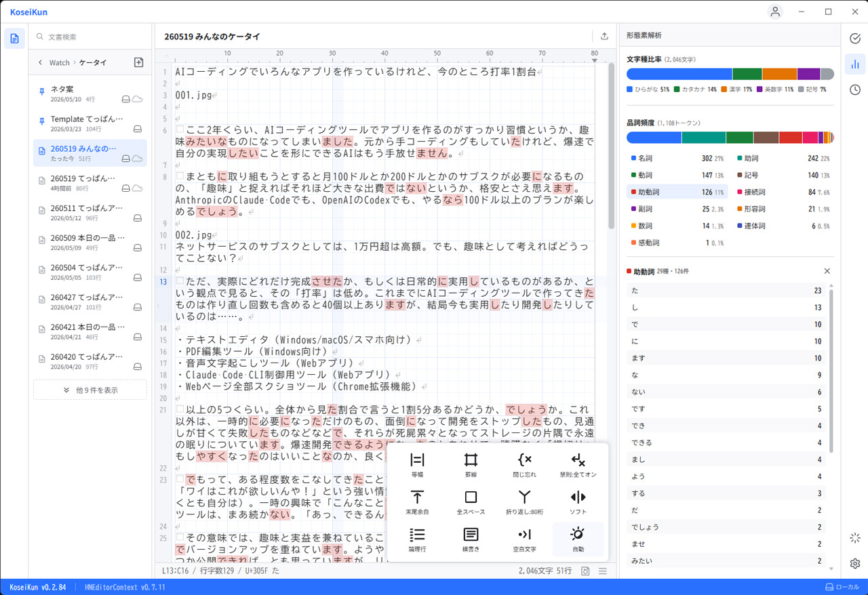Screen dimensions: 868x595
Task: Click the 英数字 legend swatch
Action: (x=759, y=89)
